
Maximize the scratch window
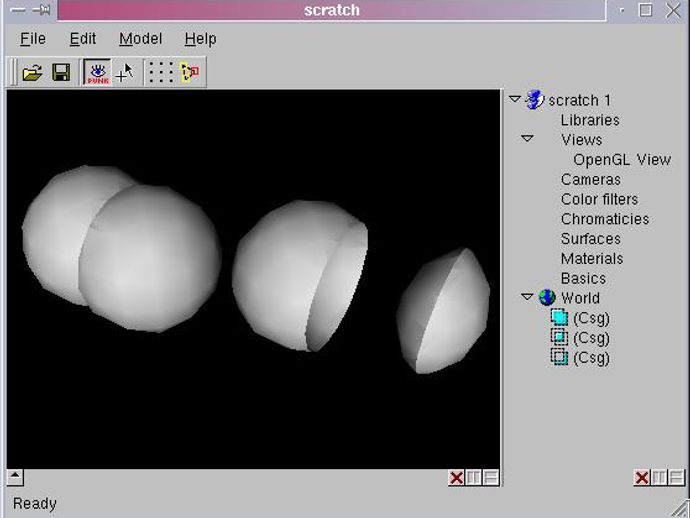(x=645, y=10)
